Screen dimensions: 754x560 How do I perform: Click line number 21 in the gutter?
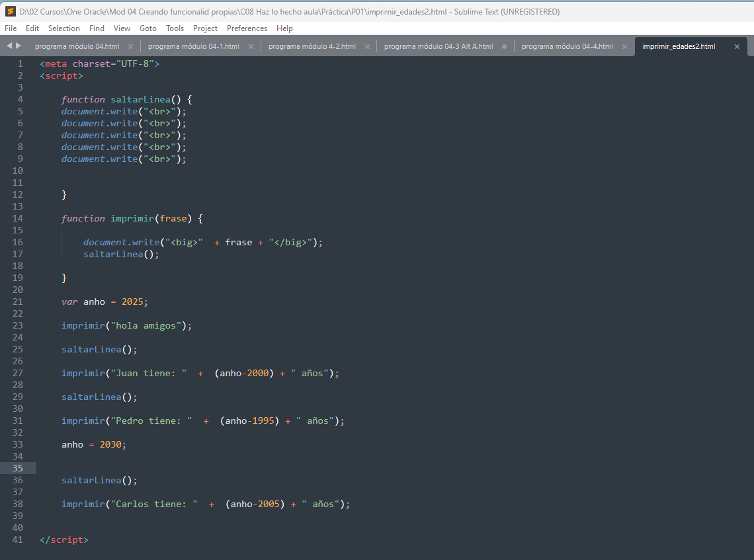[x=18, y=302]
